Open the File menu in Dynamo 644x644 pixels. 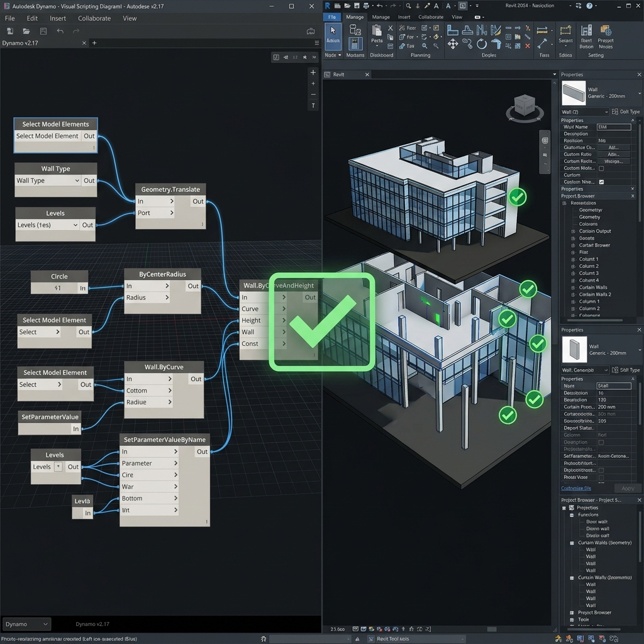pyautogui.click(x=10, y=18)
